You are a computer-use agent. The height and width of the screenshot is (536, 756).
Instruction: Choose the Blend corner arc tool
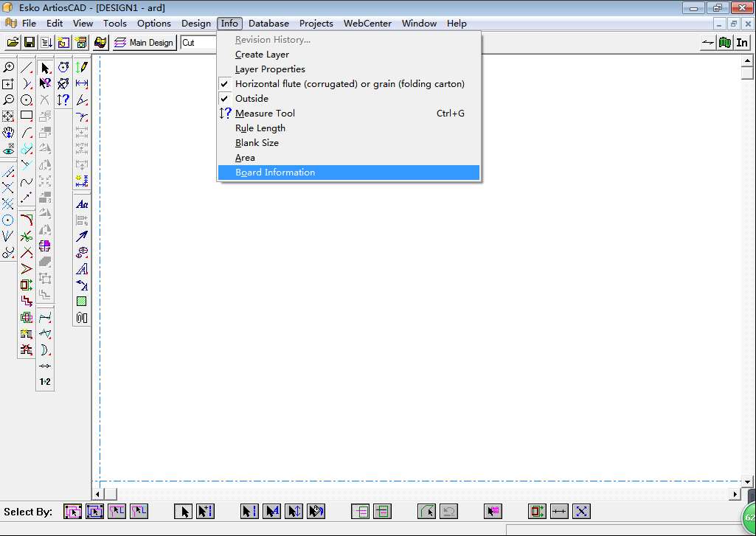tap(27, 220)
